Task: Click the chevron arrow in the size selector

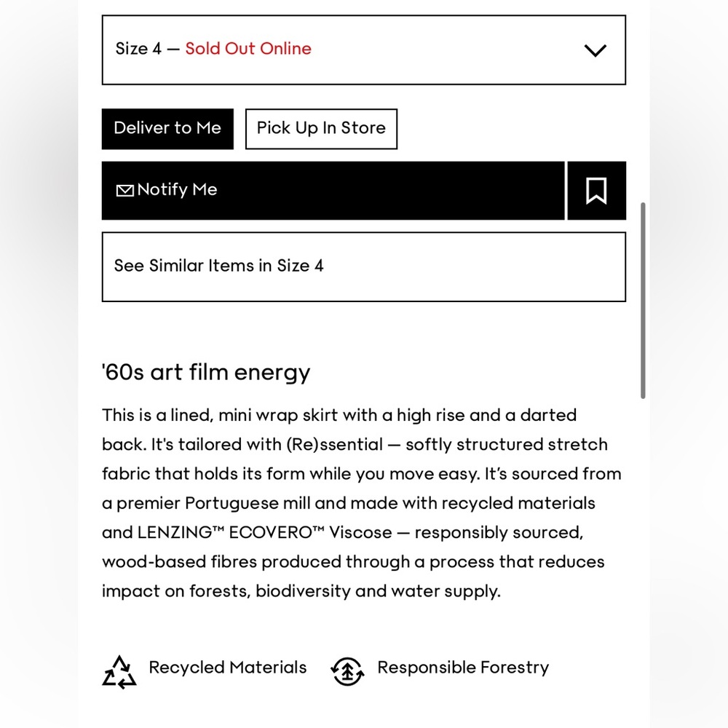Action: 596,50
